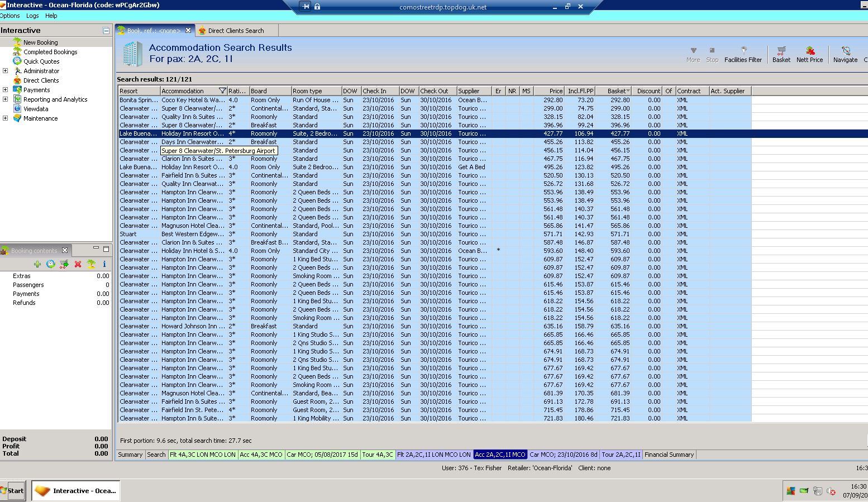This screenshot has width=868, height=502.
Task: Click the Windows Start button
Action: pyautogui.click(x=13, y=491)
